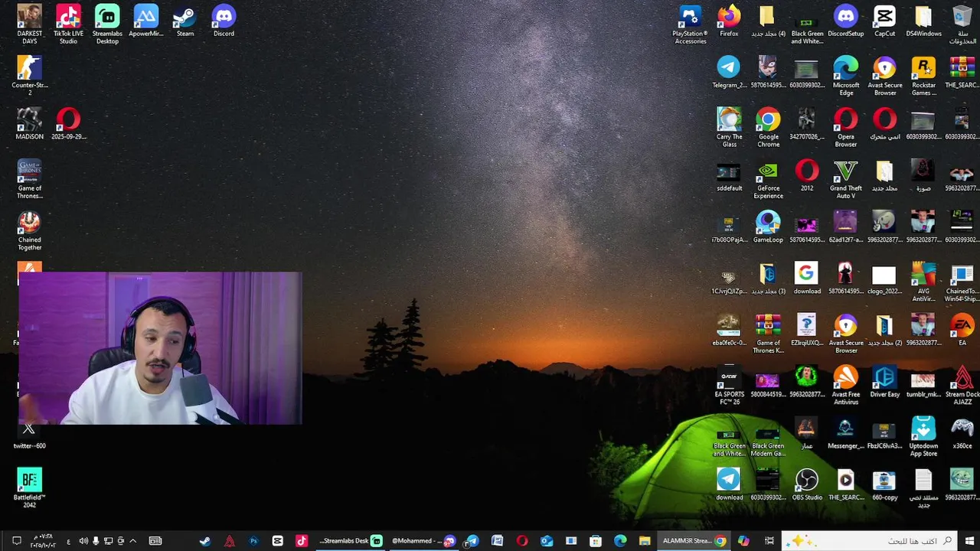Select the Grand Theft Auto V shortcut

click(x=845, y=179)
